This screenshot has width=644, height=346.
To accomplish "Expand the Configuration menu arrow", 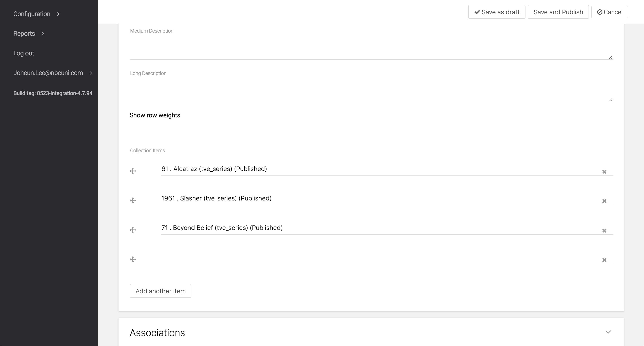I will click(58, 14).
